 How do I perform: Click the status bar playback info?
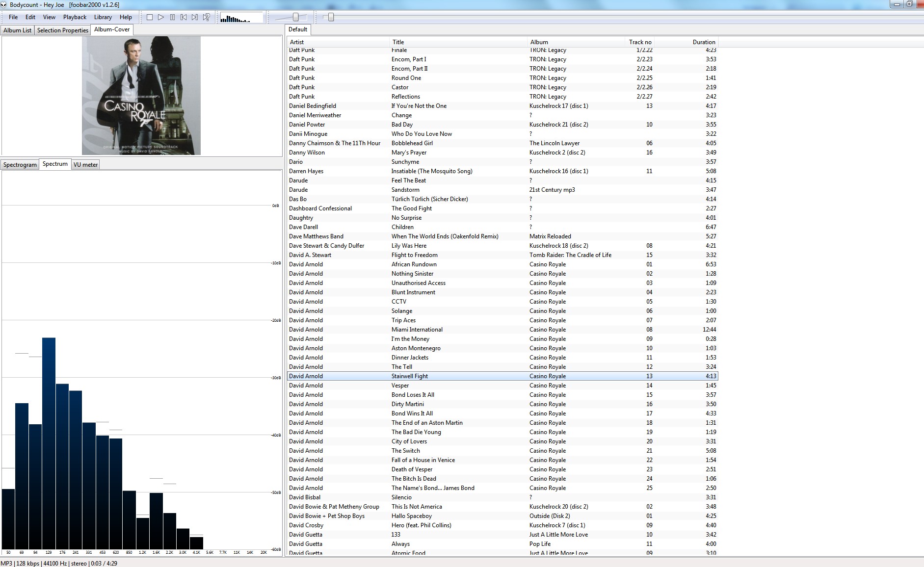[x=59, y=563]
